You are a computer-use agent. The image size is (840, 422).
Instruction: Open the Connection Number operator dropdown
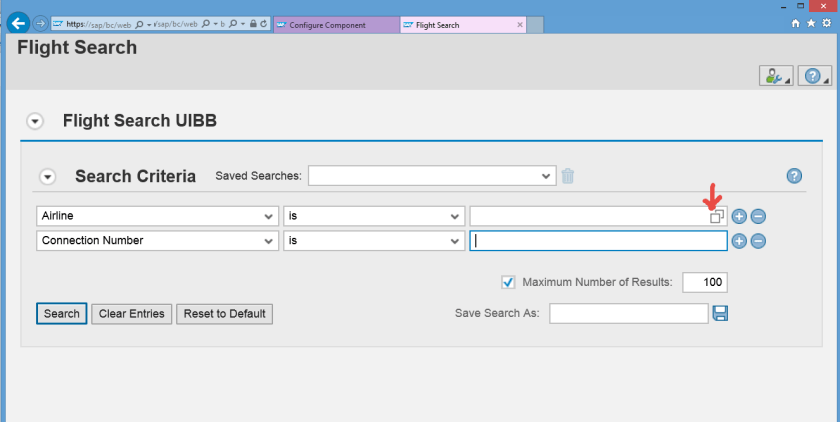[x=374, y=241]
